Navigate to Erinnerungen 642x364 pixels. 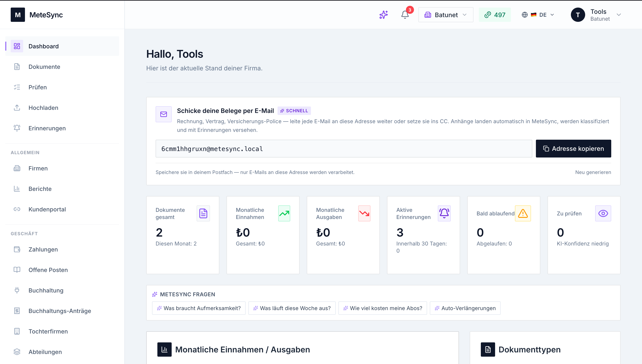[62, 128]
